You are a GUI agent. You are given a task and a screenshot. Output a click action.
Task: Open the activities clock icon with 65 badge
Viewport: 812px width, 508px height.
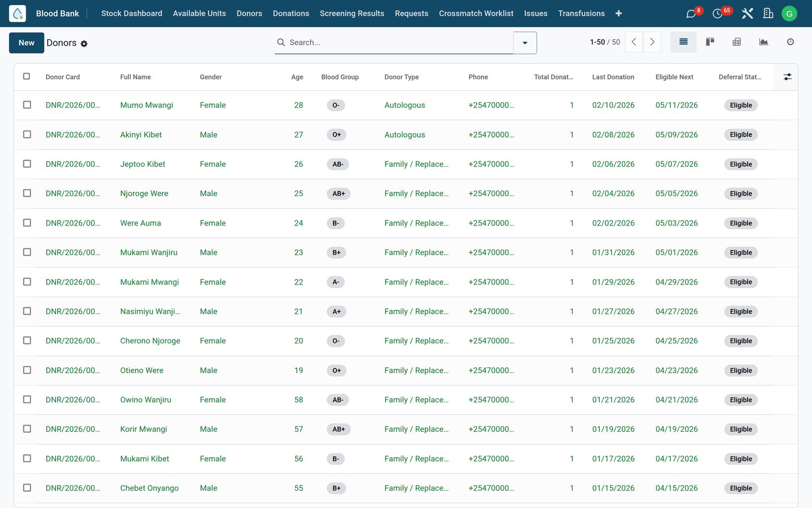(718, 14)
